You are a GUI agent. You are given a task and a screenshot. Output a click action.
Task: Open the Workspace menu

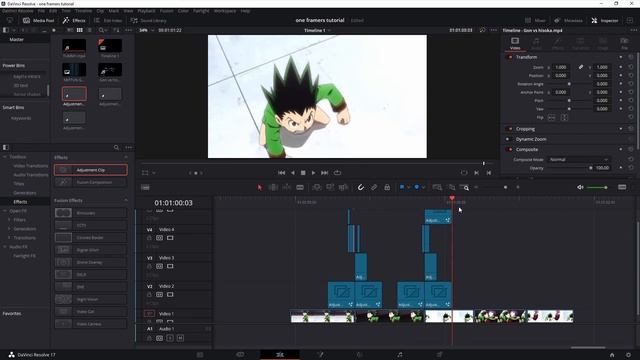coord(225,11)
